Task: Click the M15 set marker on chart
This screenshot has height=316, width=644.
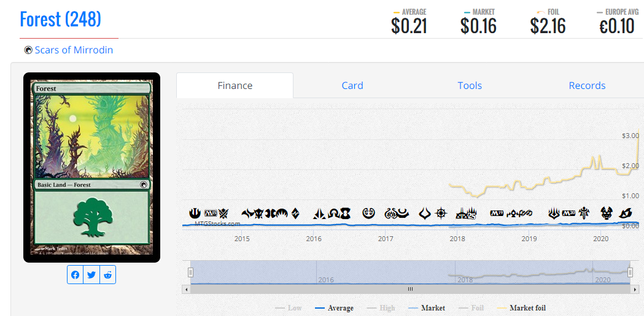Action: click(x=210, y=213)
